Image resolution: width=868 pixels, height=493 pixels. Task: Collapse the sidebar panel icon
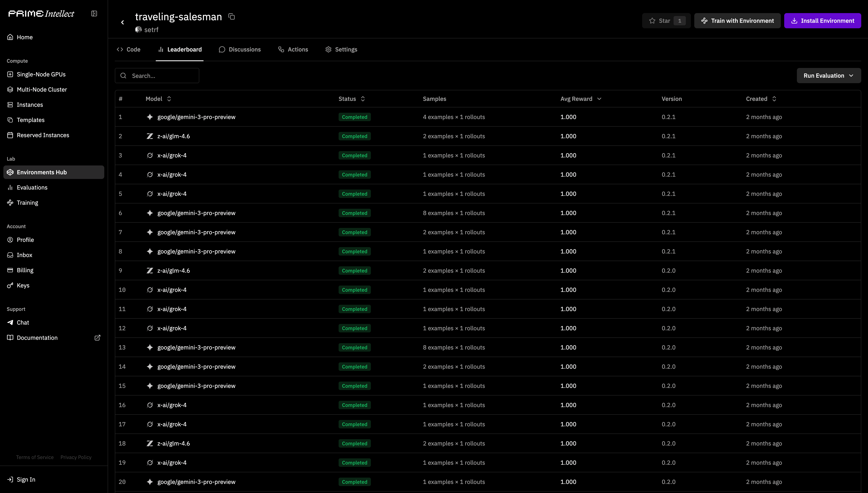(94, 14)
